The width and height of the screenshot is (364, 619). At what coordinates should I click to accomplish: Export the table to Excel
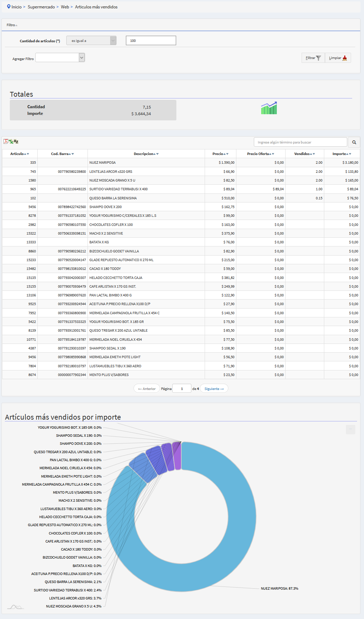[11, 141]
